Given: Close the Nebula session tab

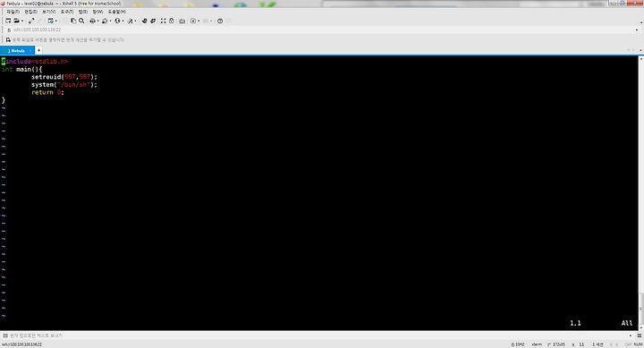Looking at the screenshot, I should (x=30, y=50).
